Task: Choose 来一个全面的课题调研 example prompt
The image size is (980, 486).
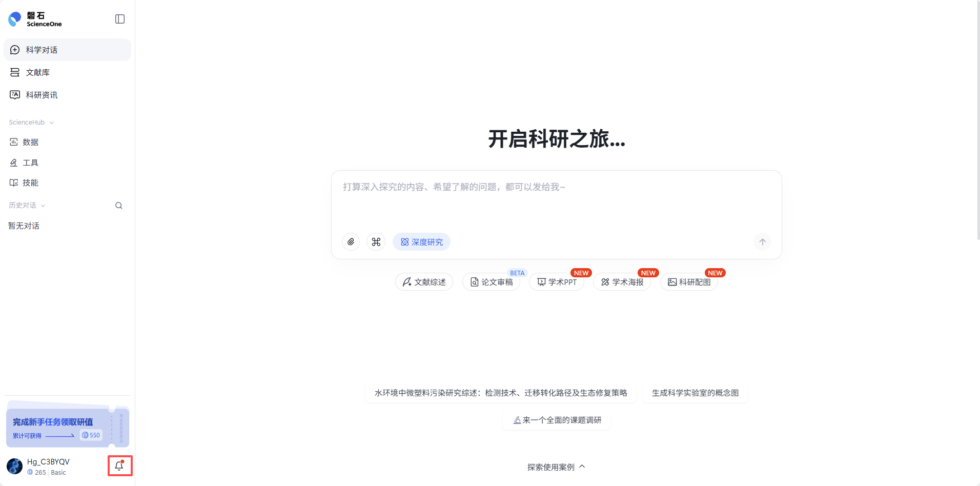Action: (x=557, y=420)
